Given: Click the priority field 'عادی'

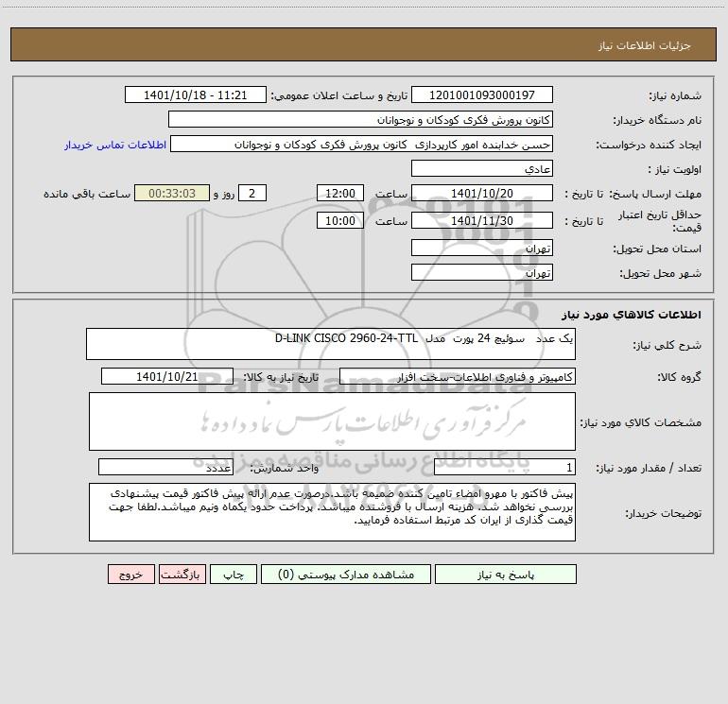Looking at the screenshot, I should pos(482,169).
